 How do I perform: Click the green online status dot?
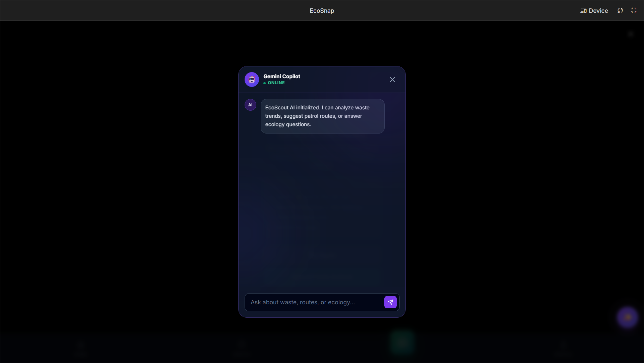coord(264,83)
